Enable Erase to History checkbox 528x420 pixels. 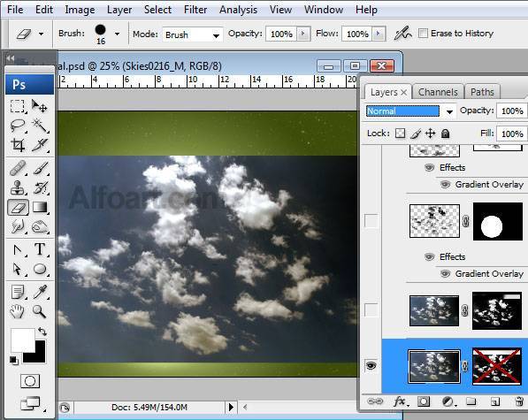pyautogui.click(x=423, y=34)
